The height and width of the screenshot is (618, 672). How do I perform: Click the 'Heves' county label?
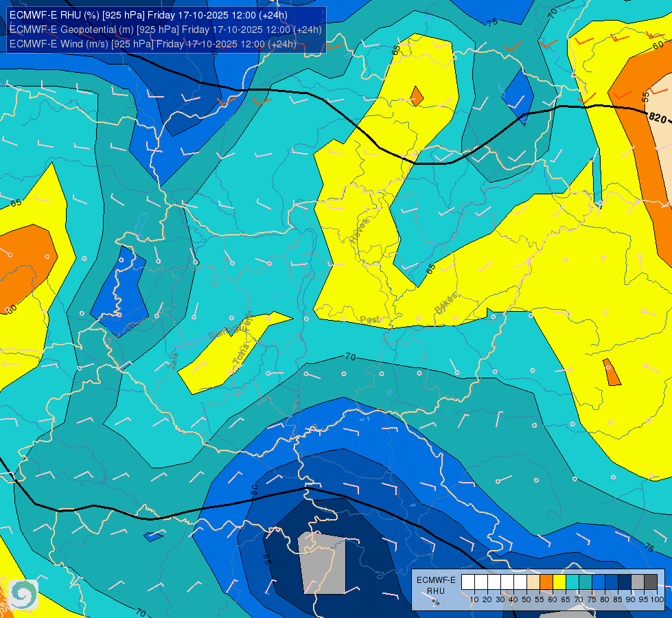(x=359, y=231)
